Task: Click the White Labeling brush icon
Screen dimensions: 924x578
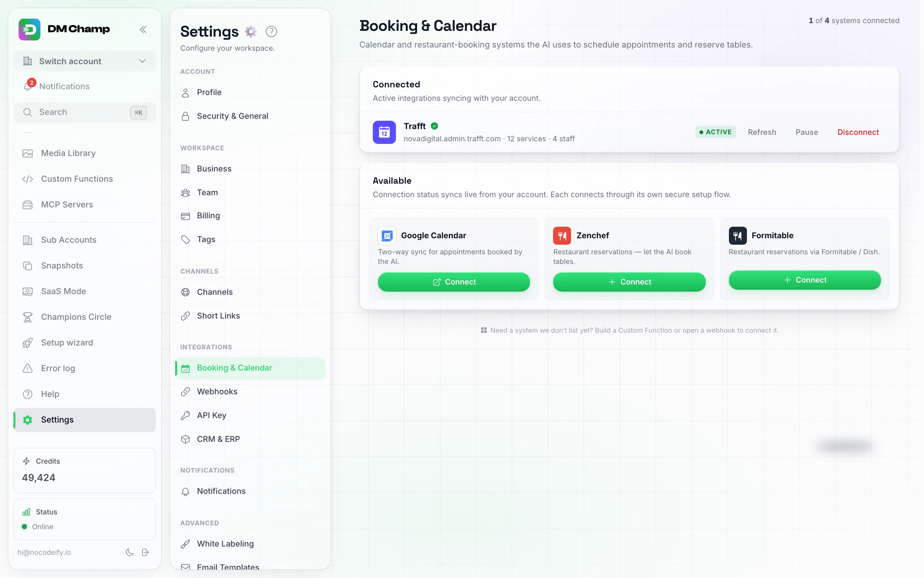Action: click(185, 544)
